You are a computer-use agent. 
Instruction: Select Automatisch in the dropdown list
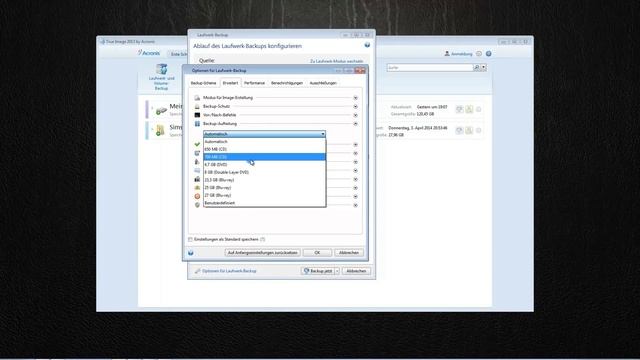[264, 142]
